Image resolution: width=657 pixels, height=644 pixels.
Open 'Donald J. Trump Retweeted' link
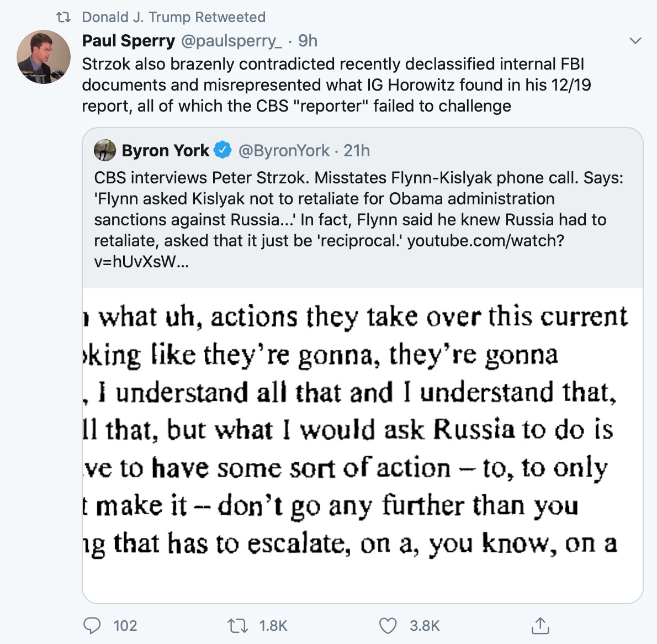[x=173, y=17]
